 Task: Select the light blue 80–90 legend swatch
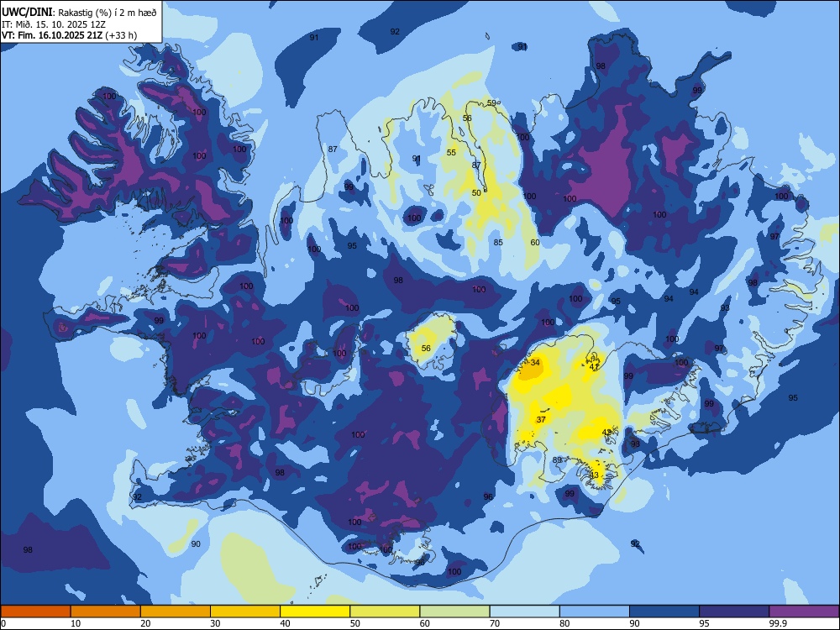pos(595,612)
